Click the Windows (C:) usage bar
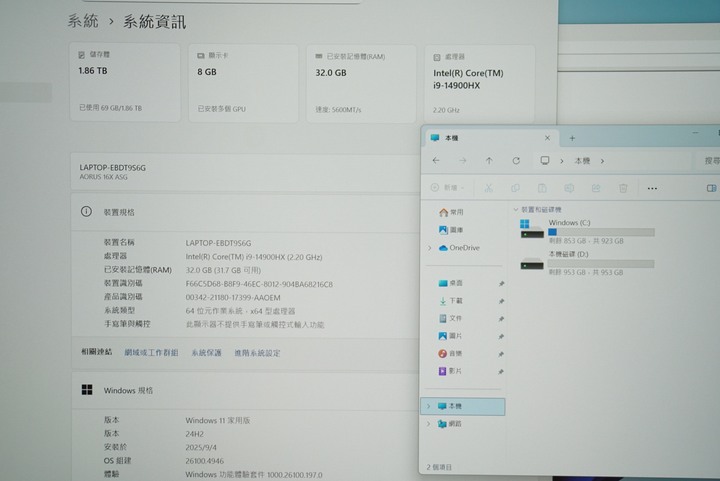 [x=601, y=232]
